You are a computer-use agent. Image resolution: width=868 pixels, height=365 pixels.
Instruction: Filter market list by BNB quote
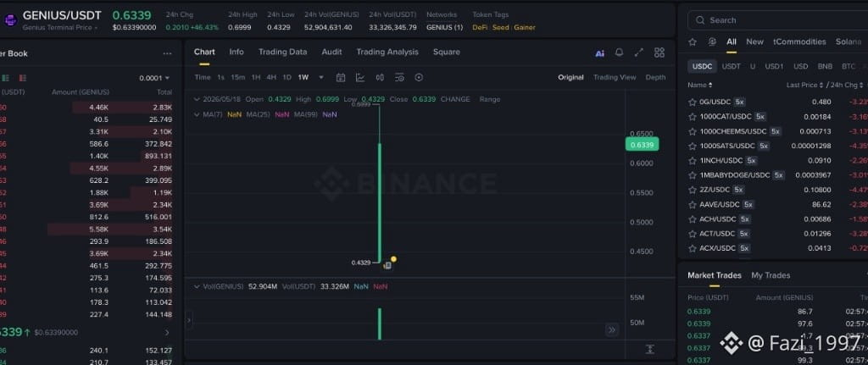click(x=825, y=66)
